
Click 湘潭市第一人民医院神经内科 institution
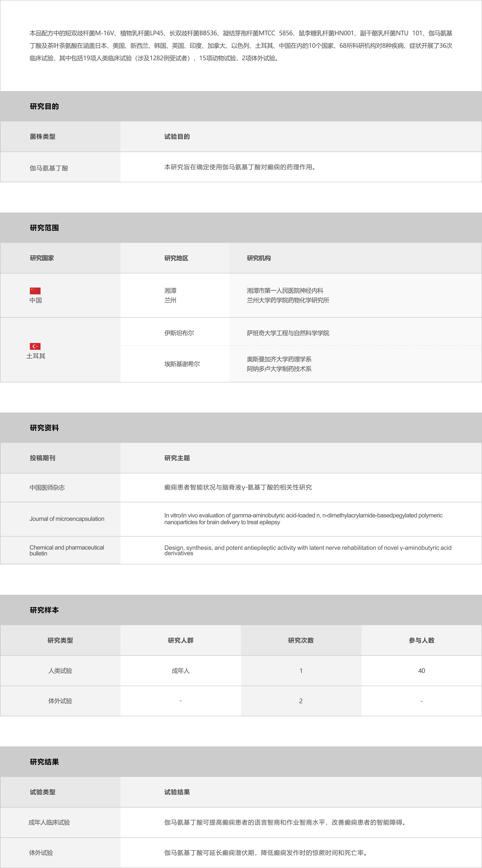[285, 290]
